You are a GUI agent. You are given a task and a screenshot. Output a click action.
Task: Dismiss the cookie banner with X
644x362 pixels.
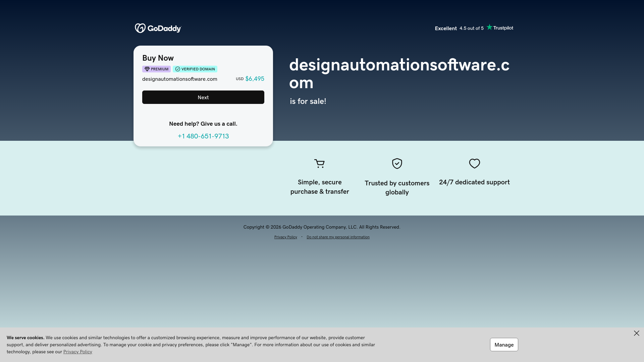pyautogui.click(x=636, y=333)
